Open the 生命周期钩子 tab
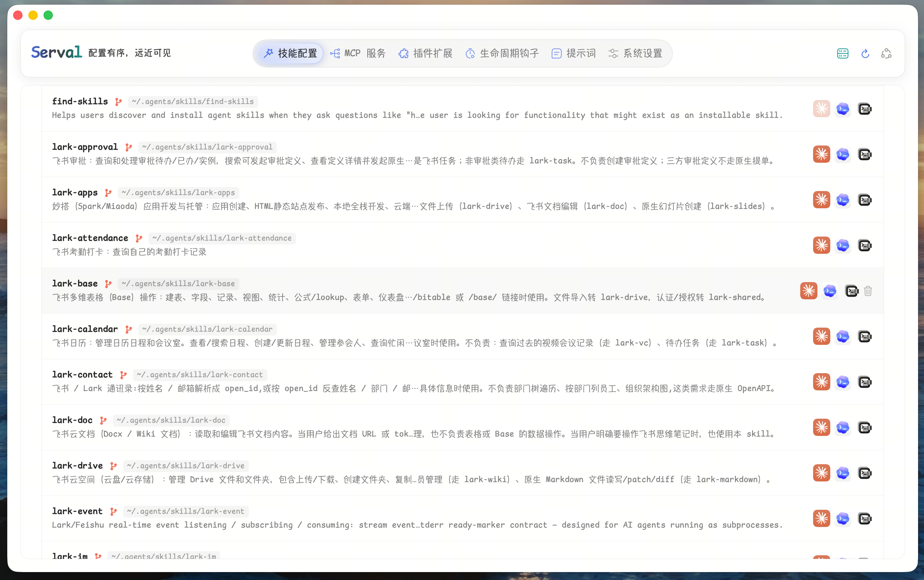The width and height of the screenshot is (924, 580). tap(502, 53)
